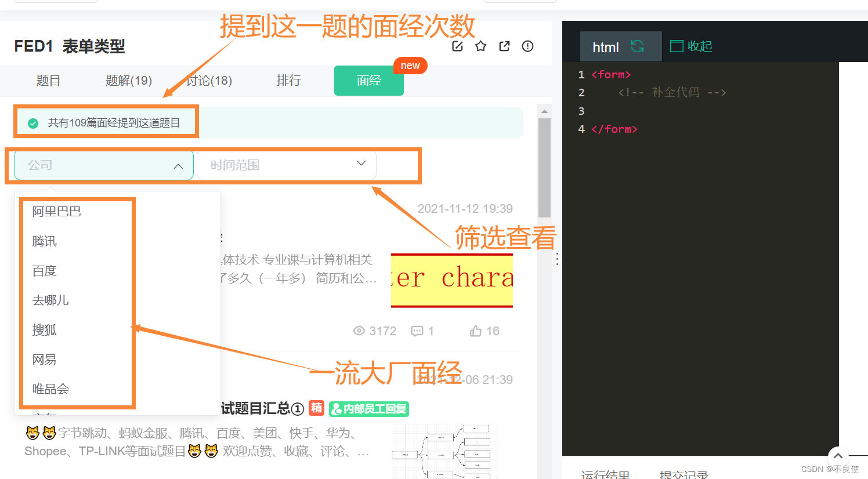Viewport: 868px width, 479px height.
Task: Switch to the 题解(19) tab
Action: click(128, 81)
